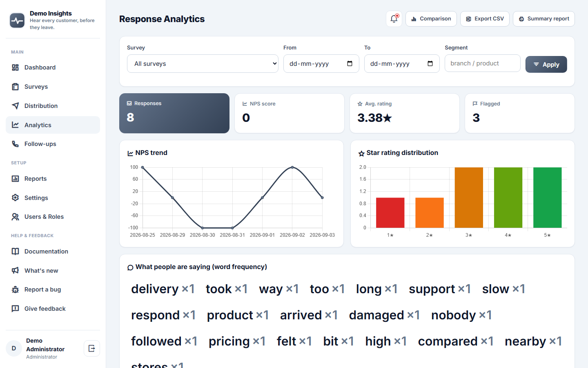Navigate to Distribution menu item
Image resolution: width=588 pixels, height=368 pixels.
[x=53, y=106]
